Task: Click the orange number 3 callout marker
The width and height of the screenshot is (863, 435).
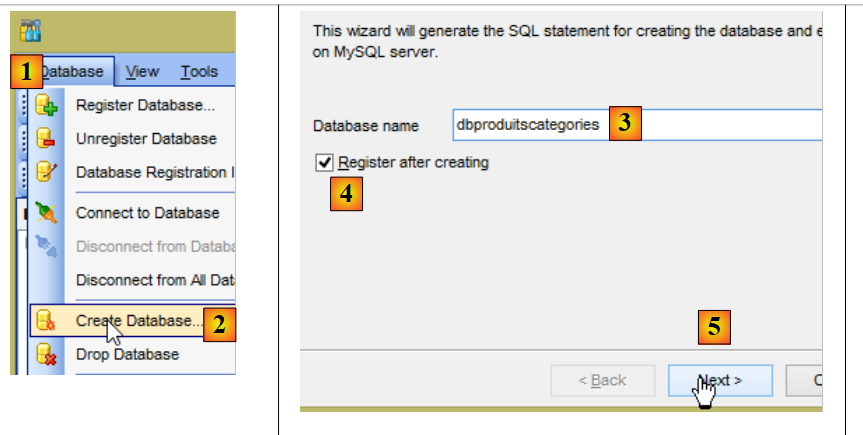Action: point(624,124)
